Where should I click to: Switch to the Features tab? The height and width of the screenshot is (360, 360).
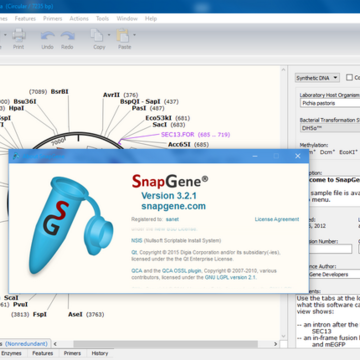42,353
